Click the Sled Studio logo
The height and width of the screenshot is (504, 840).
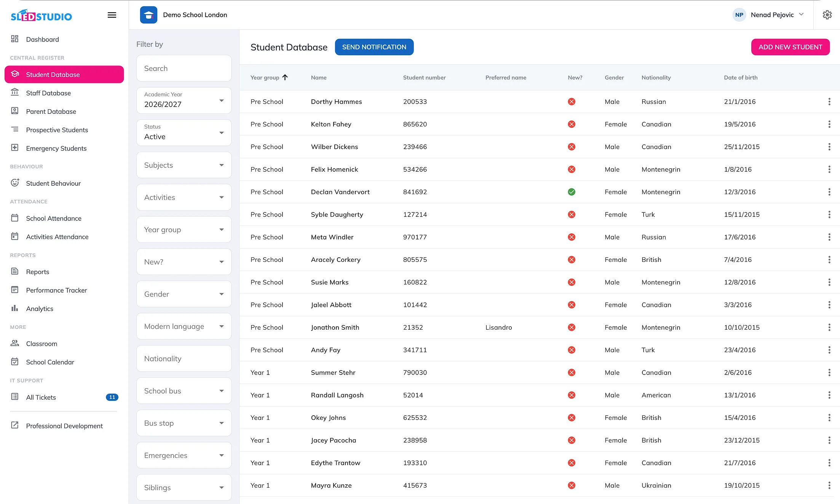pyautogui.click(x=42, y=16)
